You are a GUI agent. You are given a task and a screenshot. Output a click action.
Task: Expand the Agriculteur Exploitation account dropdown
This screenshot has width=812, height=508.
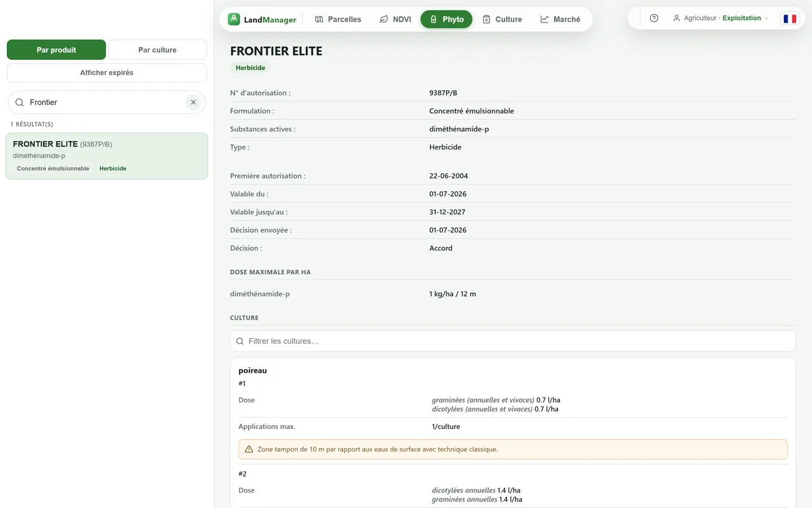721,18
